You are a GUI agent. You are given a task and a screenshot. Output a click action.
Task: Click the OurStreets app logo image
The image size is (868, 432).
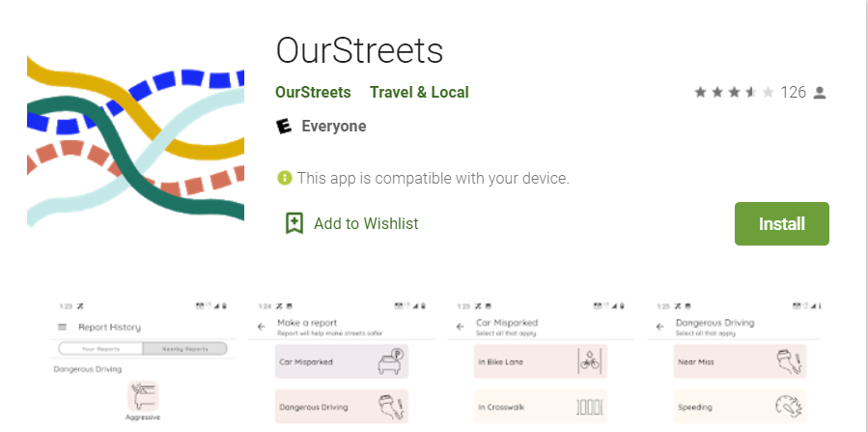pos(135,141)
